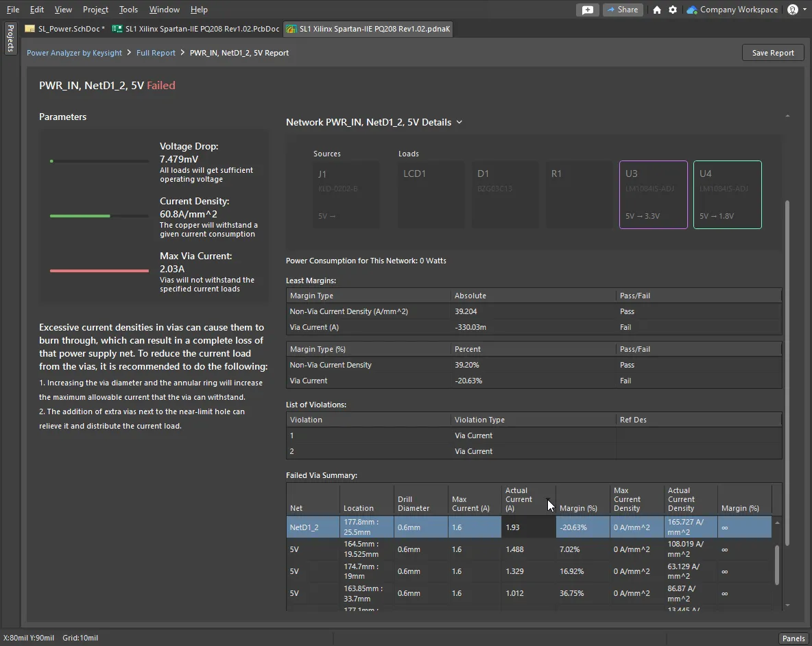
Task: Select the LCD1 load card
Action: [x=431, y=195]
